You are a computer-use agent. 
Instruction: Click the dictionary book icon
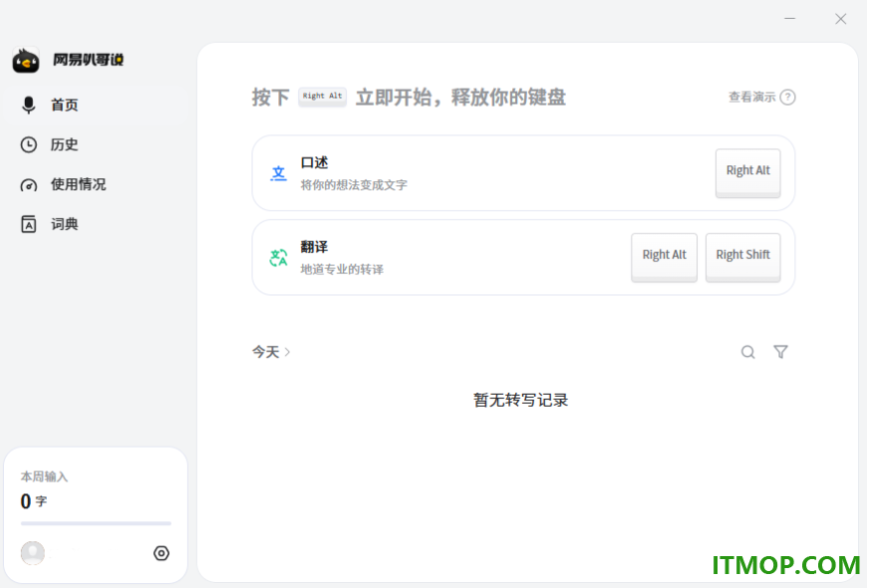tap(28, 224)
